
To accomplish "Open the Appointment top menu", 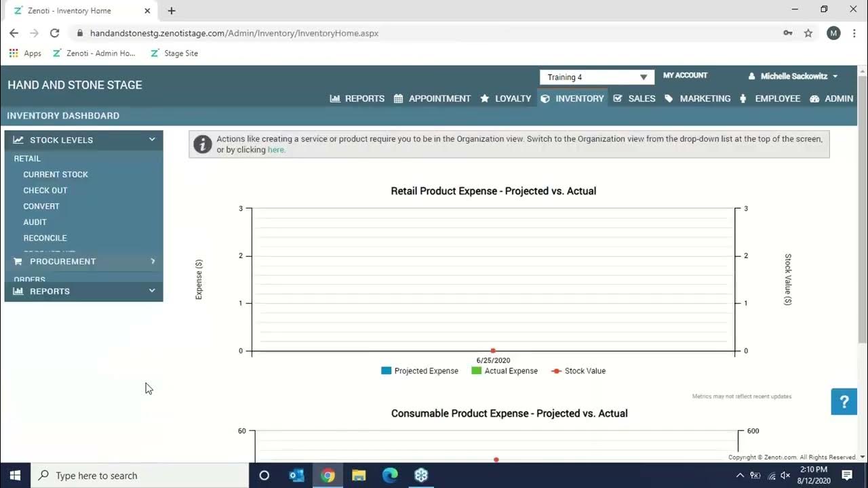I will (432, 98).
